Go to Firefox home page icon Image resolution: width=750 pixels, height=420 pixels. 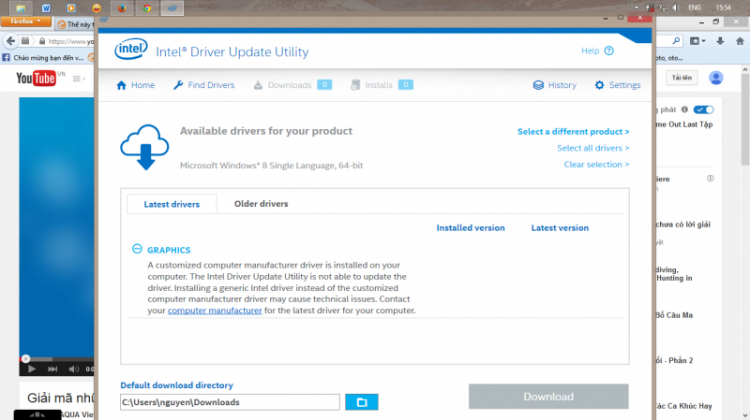point(740,42)
